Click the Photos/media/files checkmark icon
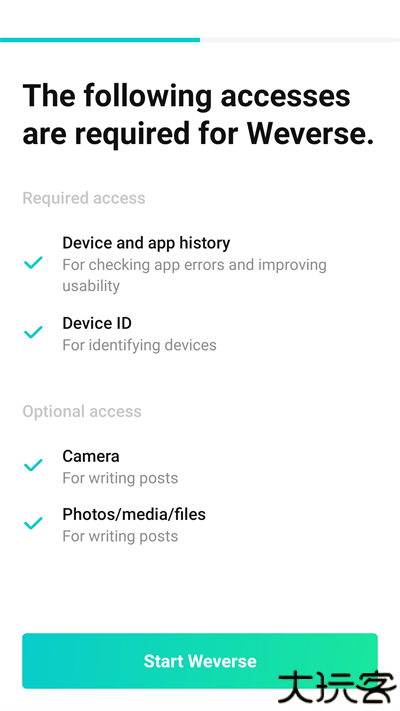 tap(33, 523)
